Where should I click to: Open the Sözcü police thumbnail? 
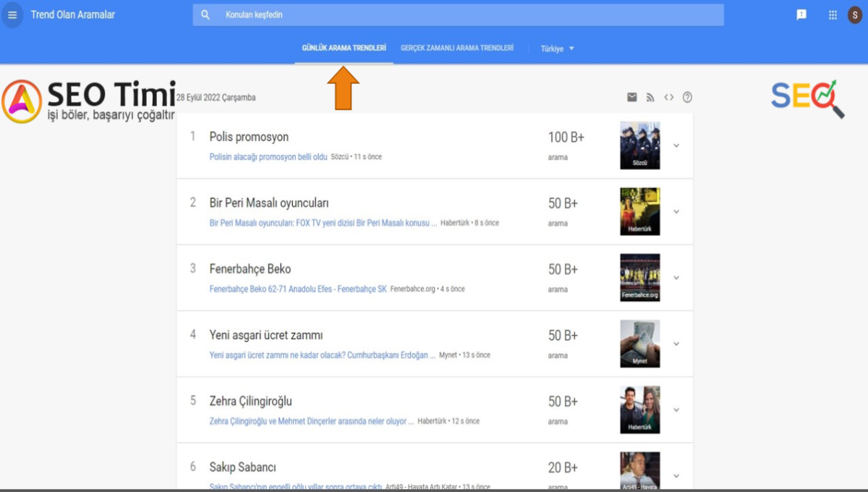tap(640, 145)
